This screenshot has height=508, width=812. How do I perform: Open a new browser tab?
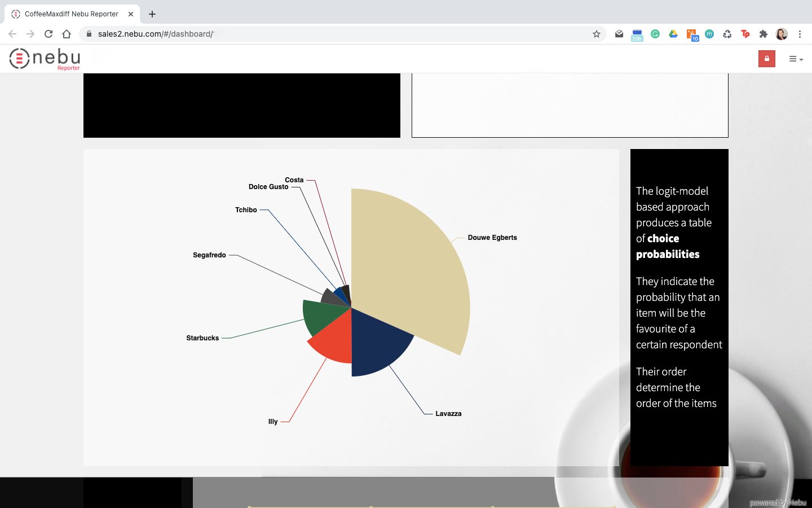152,14
